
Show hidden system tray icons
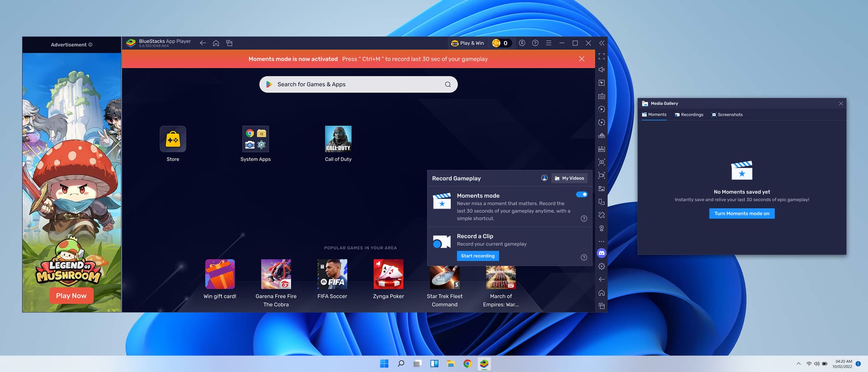click(x=798, y=363)
